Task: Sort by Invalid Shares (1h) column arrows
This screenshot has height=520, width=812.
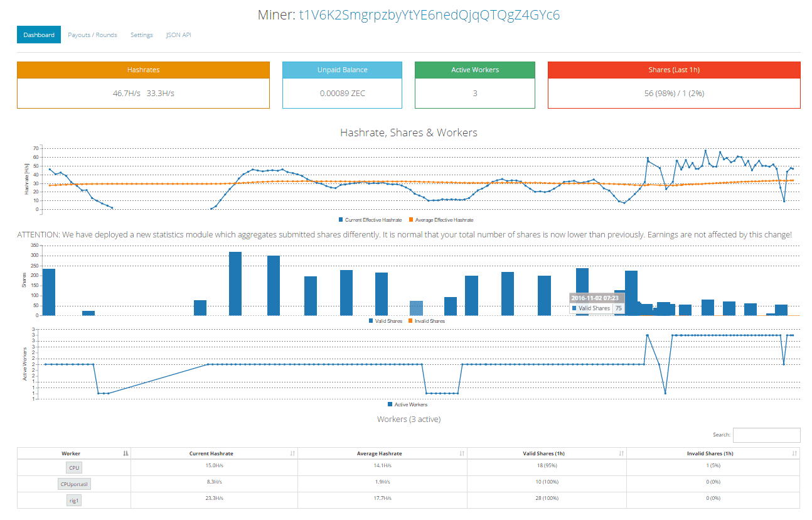Action: (x=795, y=453)
